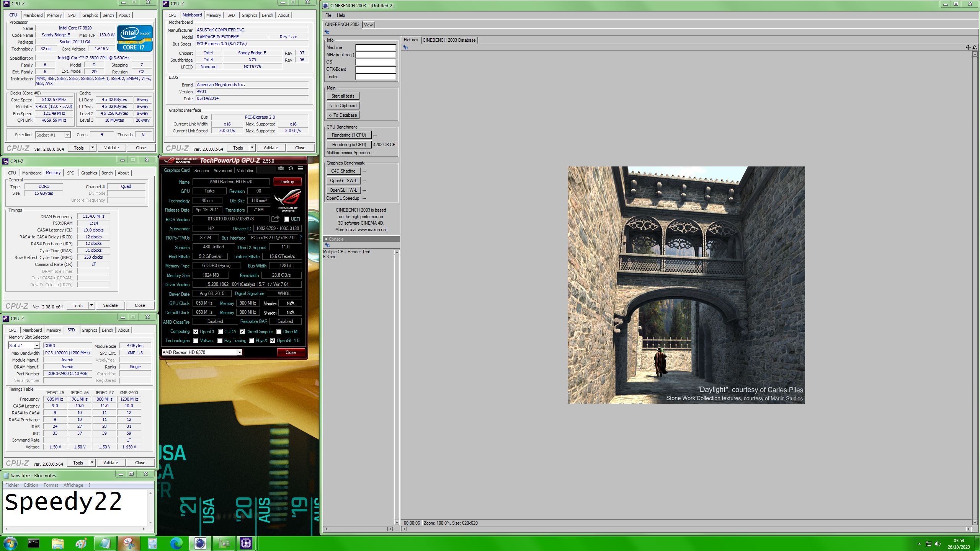
Task: Toggle the Ray Tracing checkbox in GPU-Z
Action: 220,341
